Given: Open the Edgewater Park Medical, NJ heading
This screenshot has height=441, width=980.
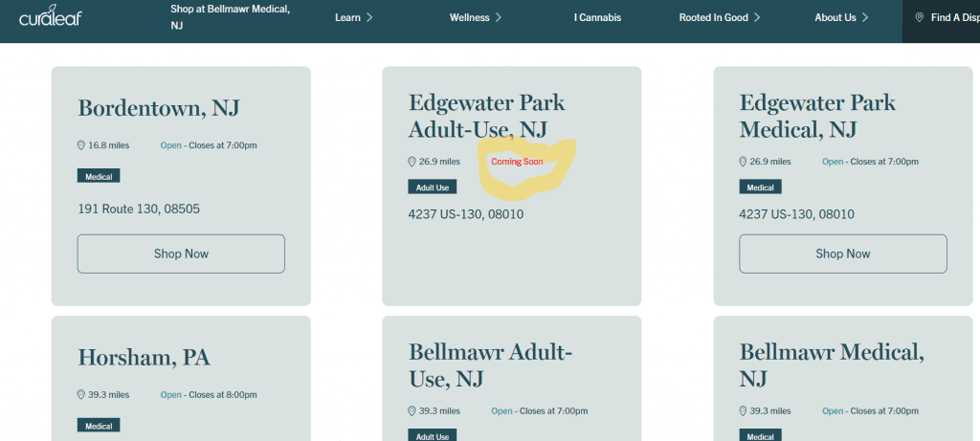Looking at the screenshot, I should pyautogui.click(x=817, y=116).
